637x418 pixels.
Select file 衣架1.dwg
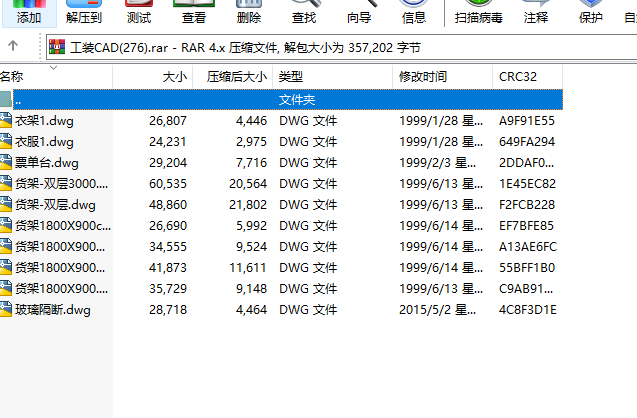click(44, 121)
